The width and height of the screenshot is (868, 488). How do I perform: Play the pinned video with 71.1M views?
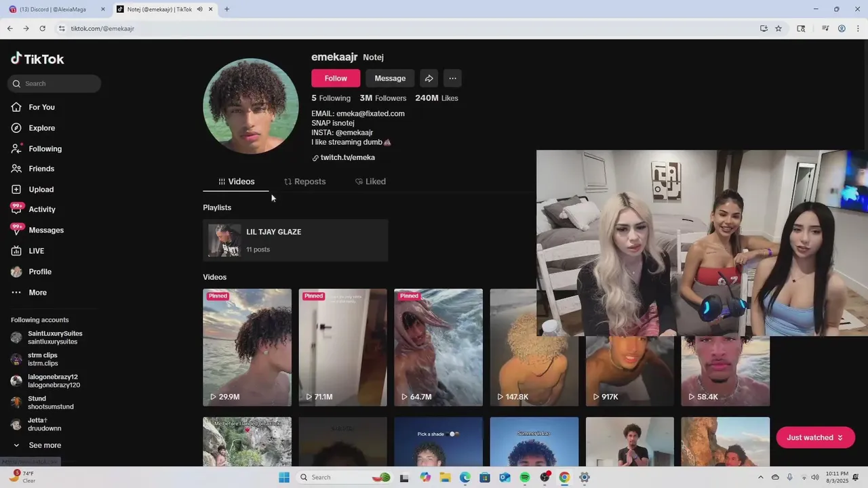coord(342,347)
